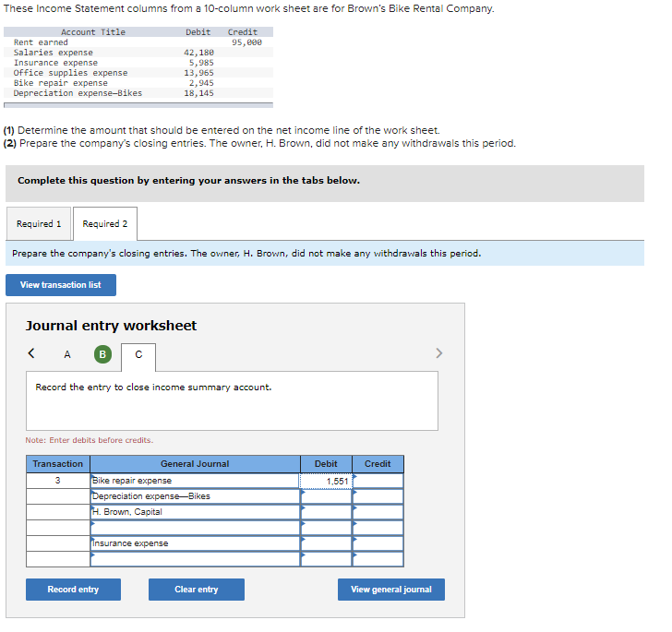Click View general journal button
The height and width of the screenshot is (632, 672).
[x=391, y=590]
